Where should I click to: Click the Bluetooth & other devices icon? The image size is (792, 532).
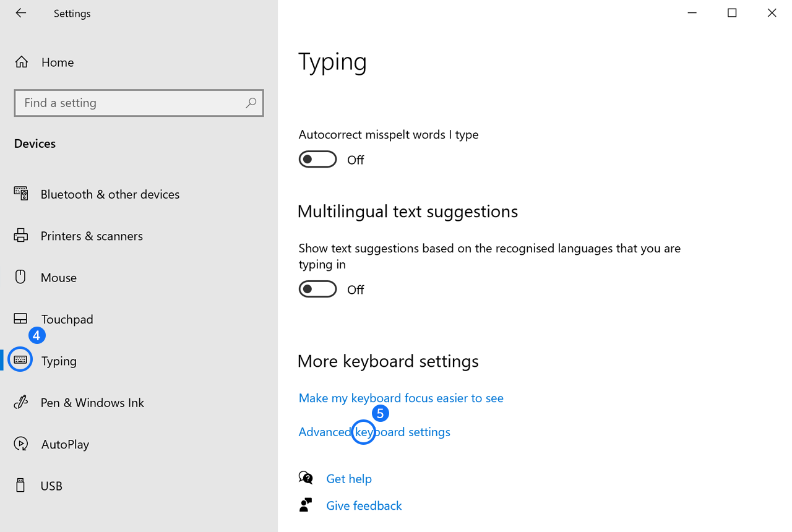[x=21, y=194]
